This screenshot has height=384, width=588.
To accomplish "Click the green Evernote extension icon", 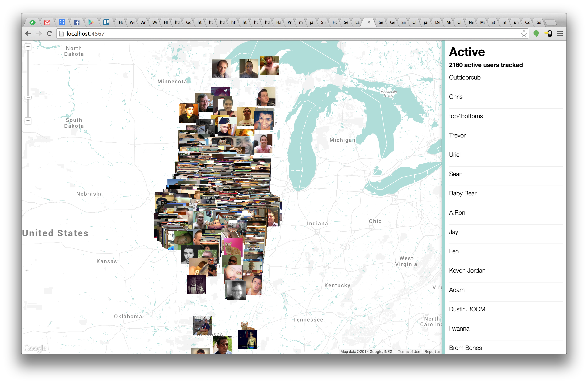I will click(536, 34).
